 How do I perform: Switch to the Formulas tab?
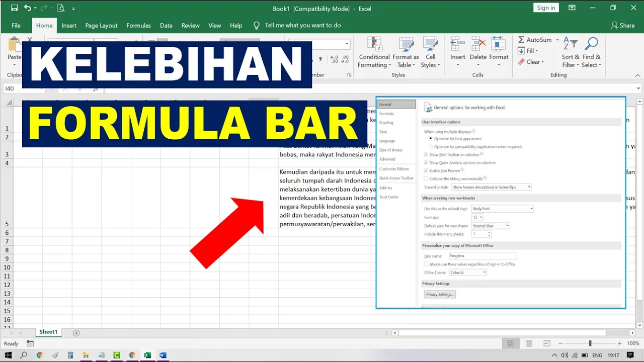point(138,26)
